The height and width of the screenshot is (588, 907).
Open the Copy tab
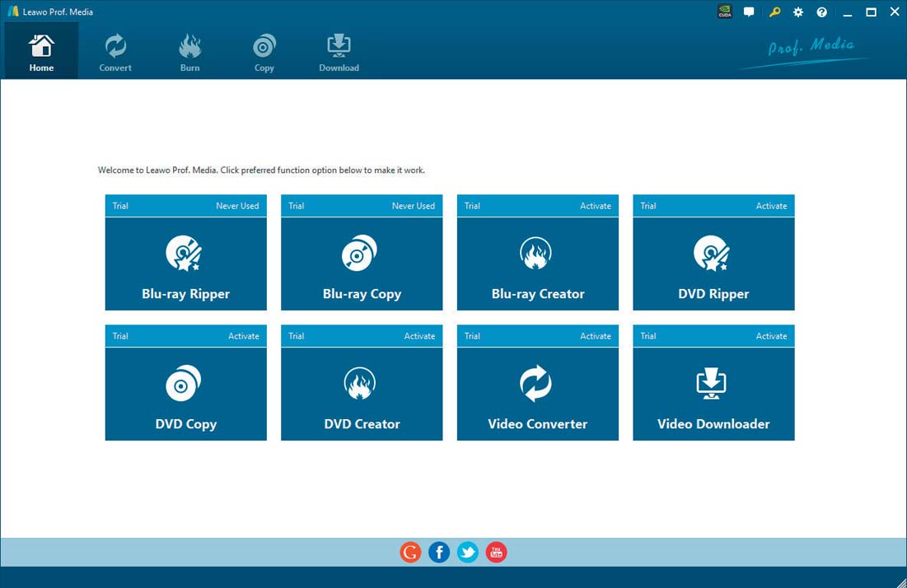(264, 51)
